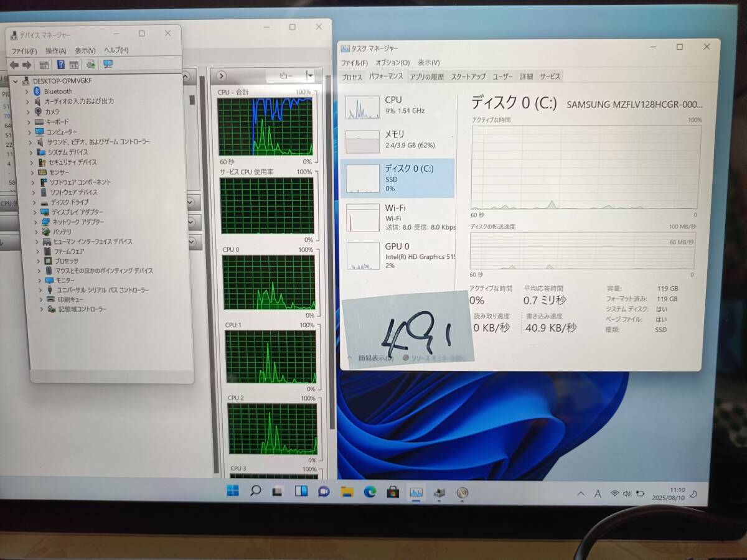This screenshot has height=560, width=747.
Task: Open オプション(O) menu in Task Manager
Action: click(393, 63)
